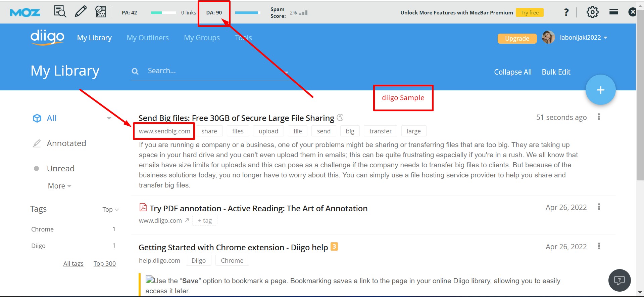
Task: Focus the library Search field
Action: coord(211,71)
